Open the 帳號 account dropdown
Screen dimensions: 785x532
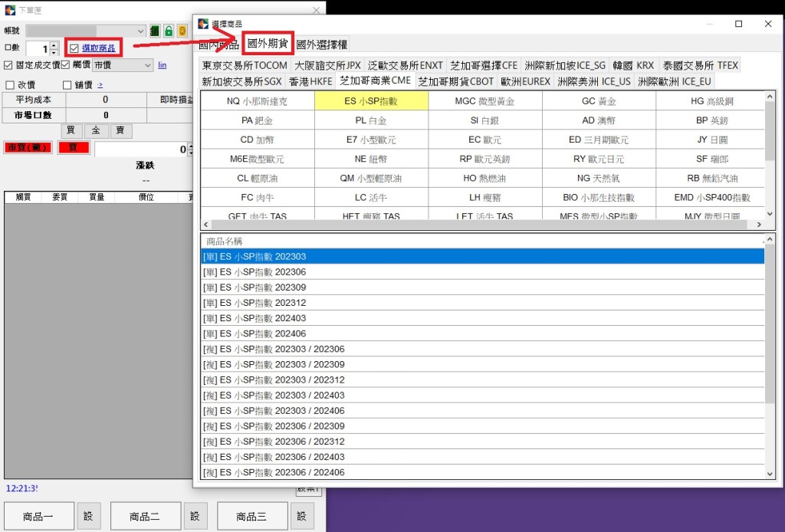pyautogui.click(x=140, y=31)
